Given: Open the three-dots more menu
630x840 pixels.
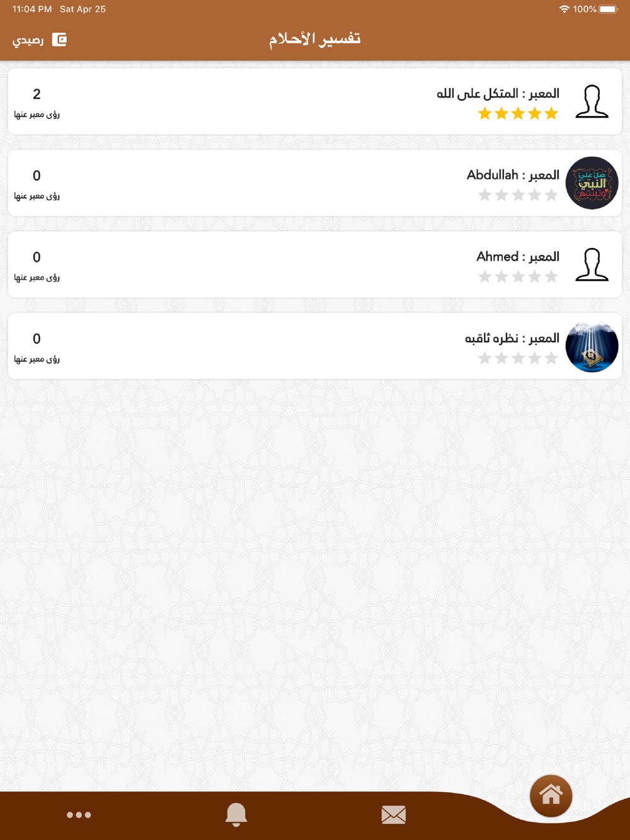Looking at the screenshot, I should point(79,815).
